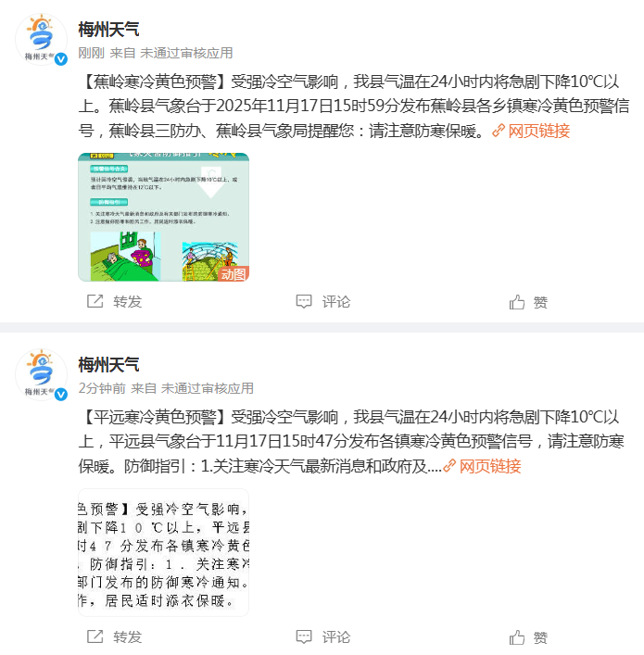Click 转发 label on the first post
Screen dimensions: 644x655
click(x=128, y=302)
